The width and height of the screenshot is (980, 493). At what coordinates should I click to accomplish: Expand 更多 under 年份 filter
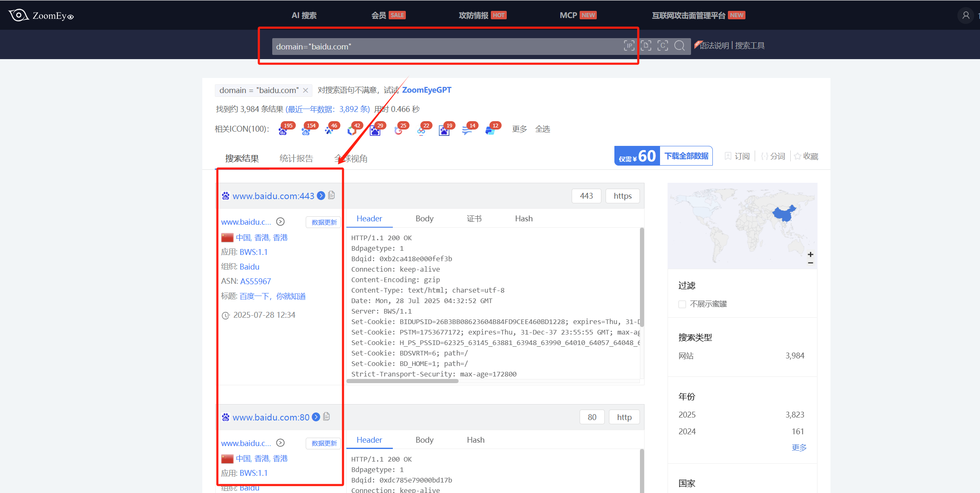(799, 448)
